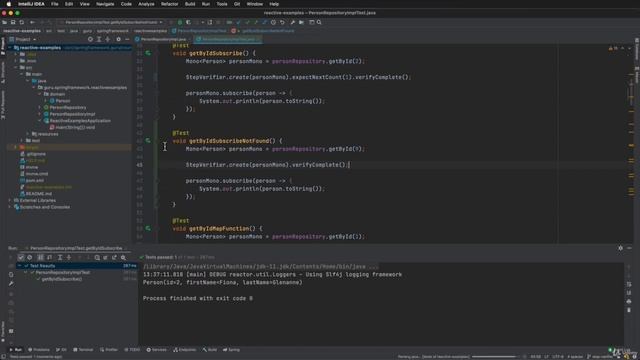
Task: Click progress bar in status bar
Action: click(494, 357)
